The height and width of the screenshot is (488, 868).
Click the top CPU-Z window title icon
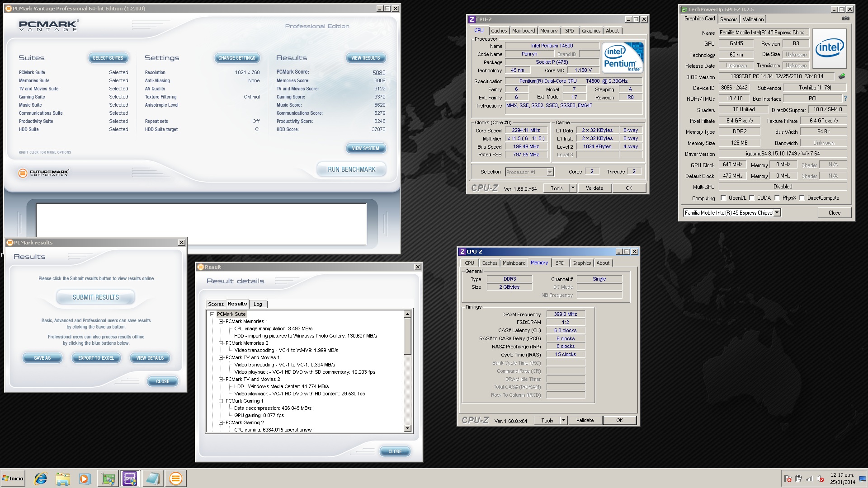[x=472, y=19]
